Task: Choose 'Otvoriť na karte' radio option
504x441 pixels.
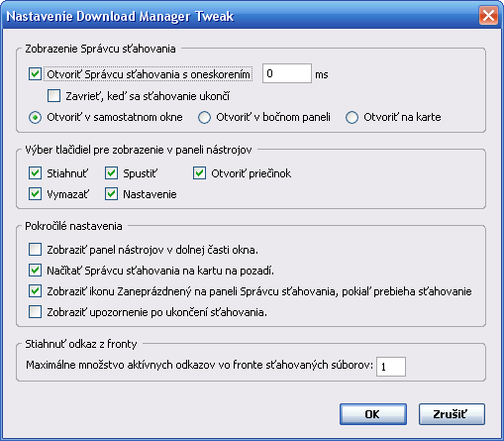Action: [x=352, y=118]
